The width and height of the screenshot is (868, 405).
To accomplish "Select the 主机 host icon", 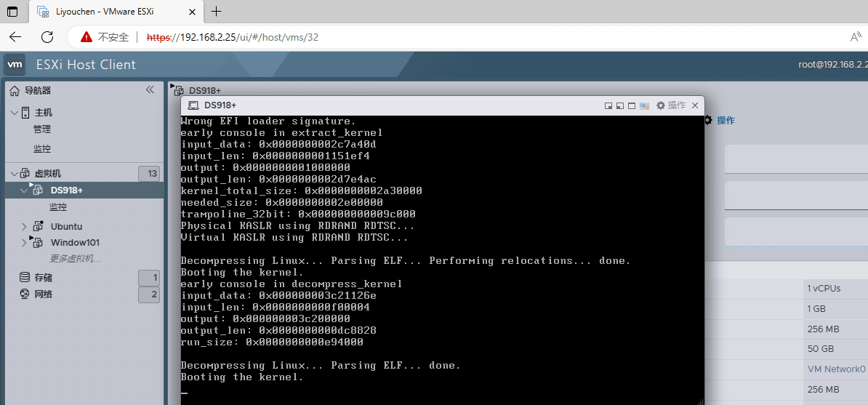I will [25, 113].
